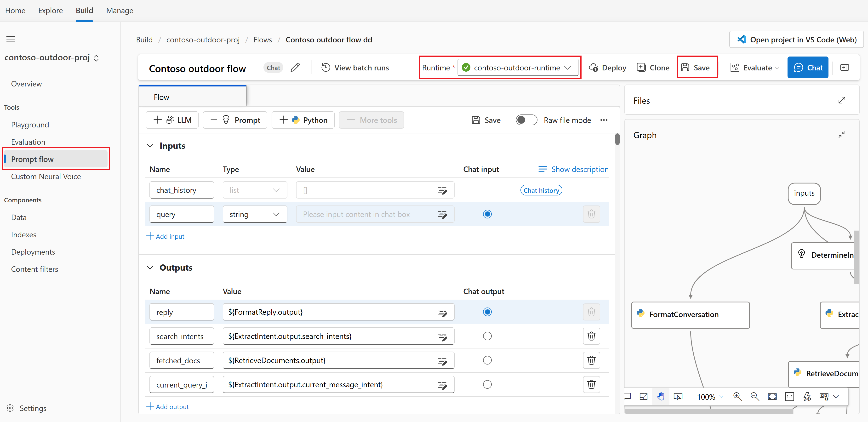This screenshot has height=422, width=868.
Task: Add a new input
Action: 166,236
